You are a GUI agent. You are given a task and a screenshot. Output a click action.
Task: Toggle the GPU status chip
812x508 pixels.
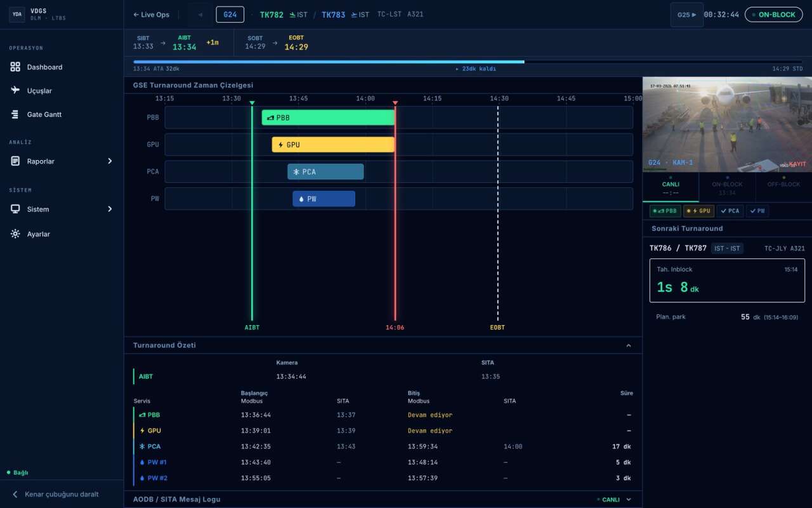tap(698, 211)
